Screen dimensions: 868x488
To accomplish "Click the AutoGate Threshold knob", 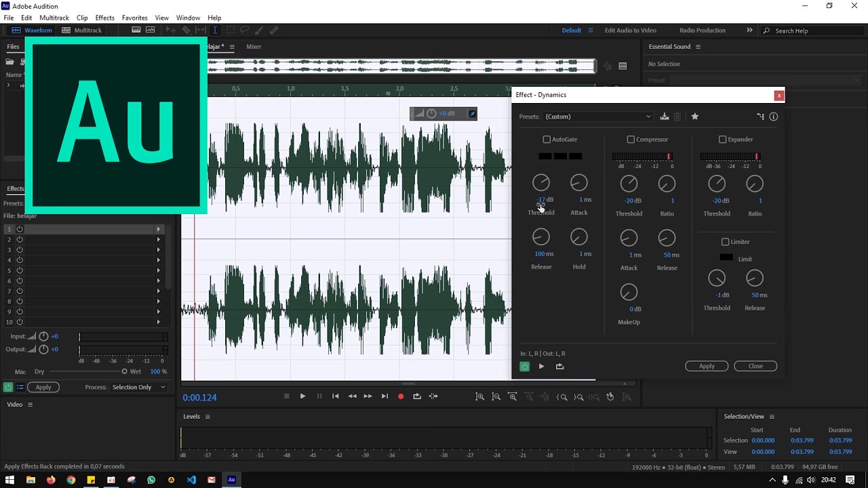I will 541,182.
